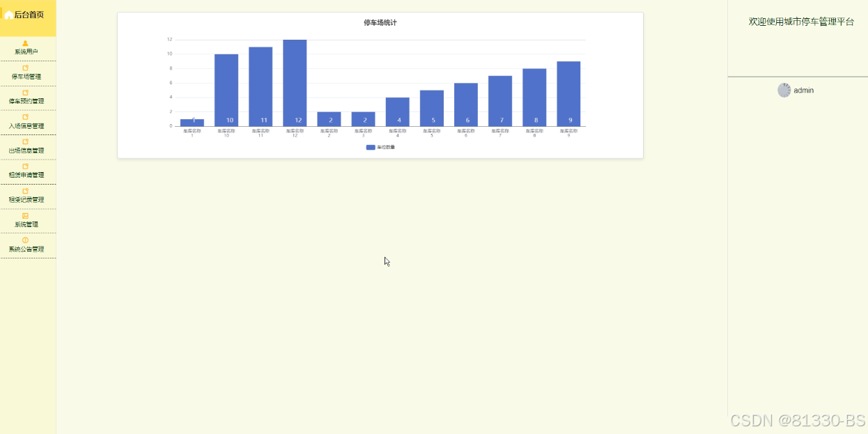This screenshot has width=868, height=434.
Task: Click the bar labeled 车库名称 2
Action: [x=329, y=119]
